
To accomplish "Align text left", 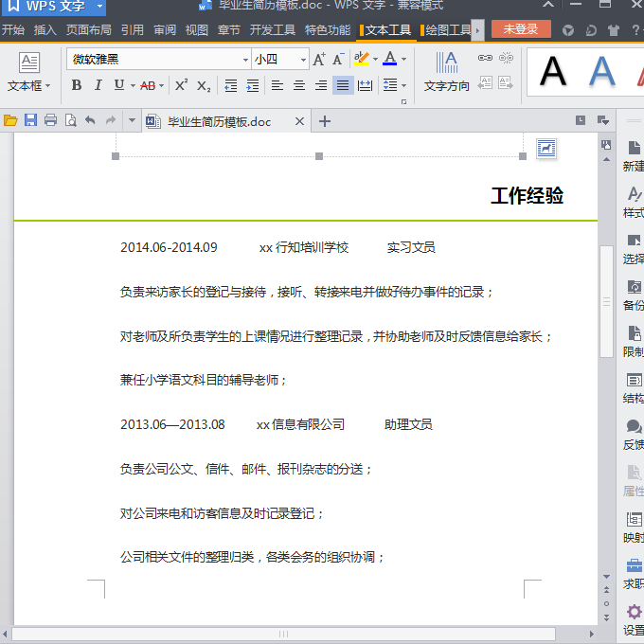I will click(277, 85).
